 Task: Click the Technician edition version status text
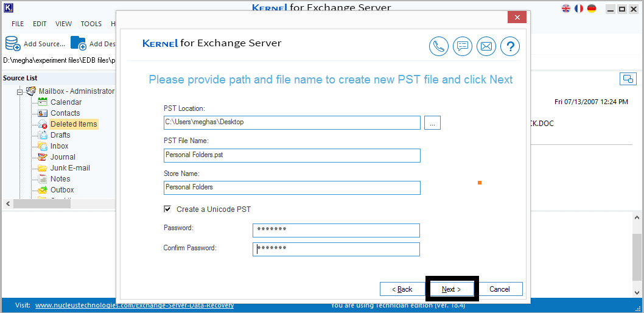(398, 306)
